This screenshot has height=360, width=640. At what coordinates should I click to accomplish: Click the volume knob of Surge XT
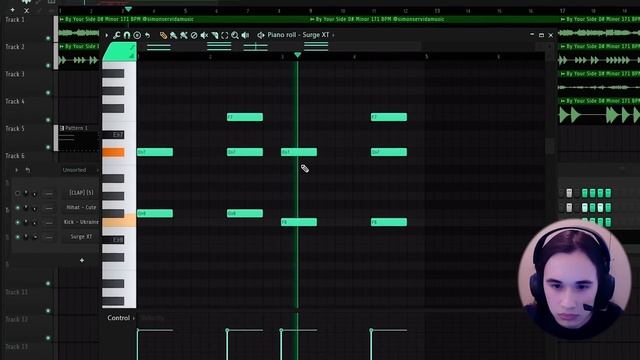coord(35,238)
